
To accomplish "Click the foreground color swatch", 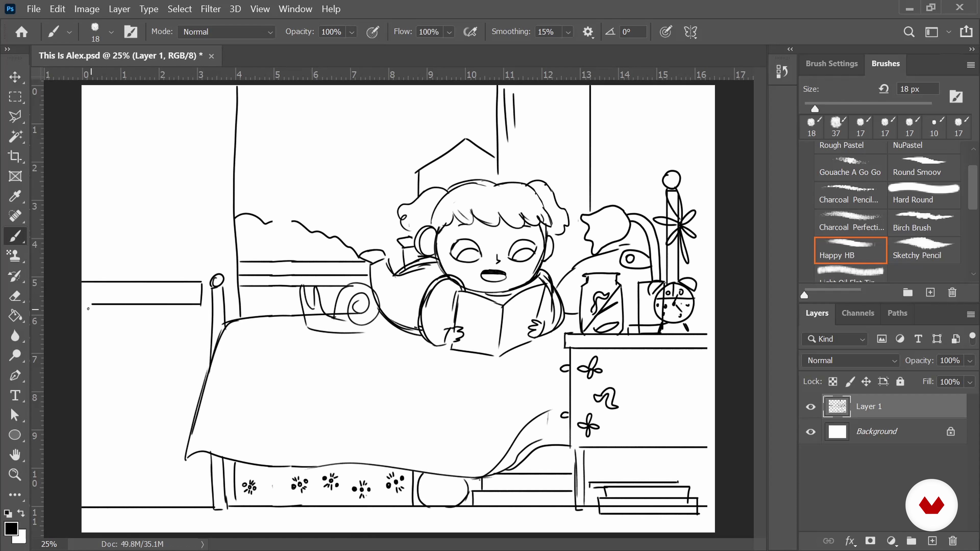I will pos(11,528).
